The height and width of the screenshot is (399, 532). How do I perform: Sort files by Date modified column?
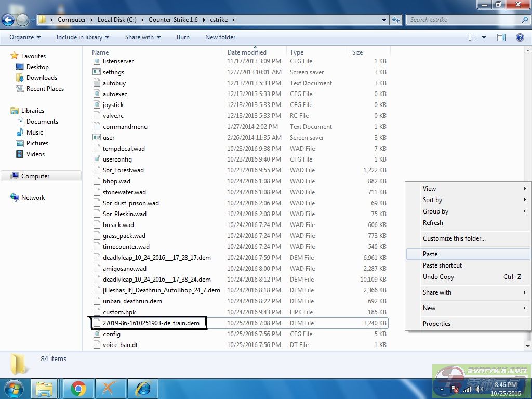pos(247,52)
